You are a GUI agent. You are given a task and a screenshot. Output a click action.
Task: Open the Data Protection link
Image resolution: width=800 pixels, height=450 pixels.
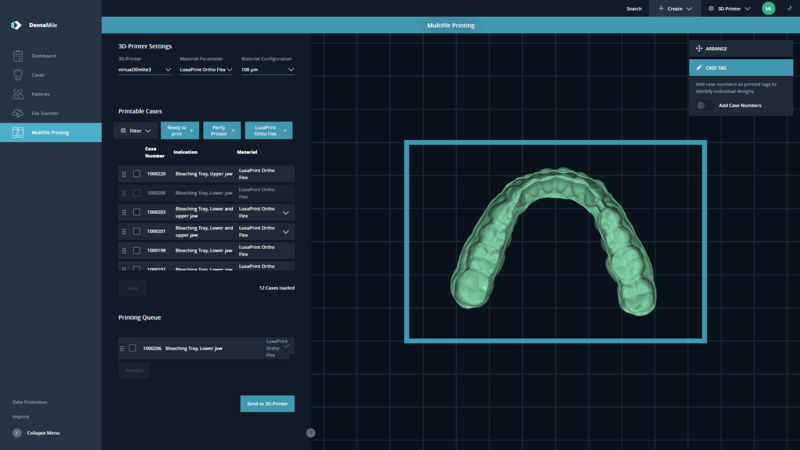click(x=30, y=402)
